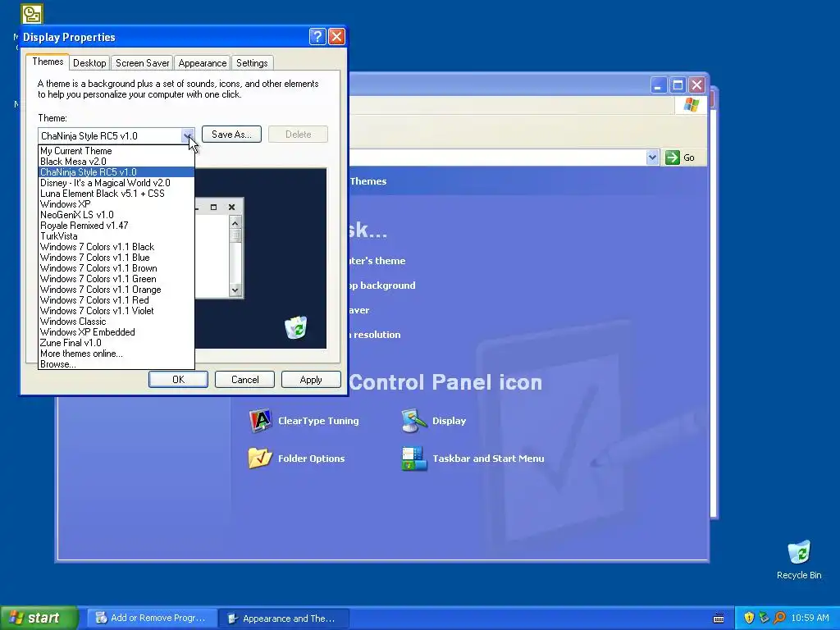840x630 pixels.
Task: Select My Current Theme from the list
Action: pos(116,151)
